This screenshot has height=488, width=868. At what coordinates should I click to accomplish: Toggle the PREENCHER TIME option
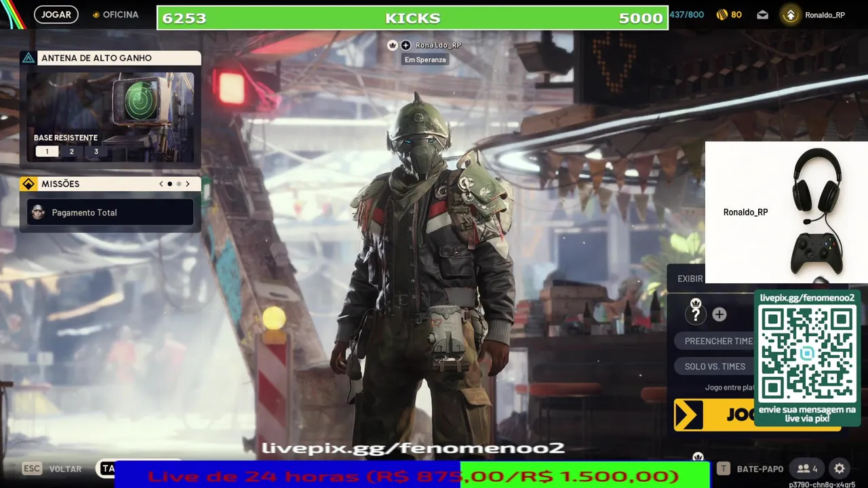tap(715, 341)
